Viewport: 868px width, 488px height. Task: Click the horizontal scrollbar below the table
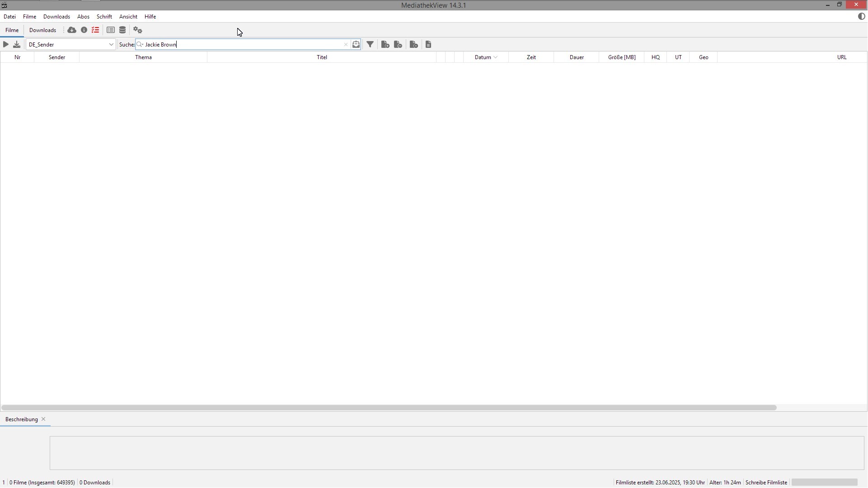point(389,408)
